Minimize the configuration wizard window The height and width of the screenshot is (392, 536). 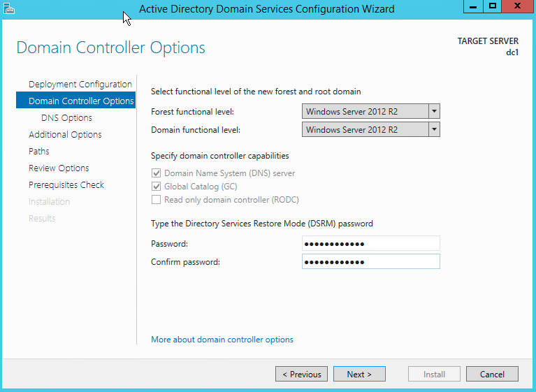click(x=473, y=7)
